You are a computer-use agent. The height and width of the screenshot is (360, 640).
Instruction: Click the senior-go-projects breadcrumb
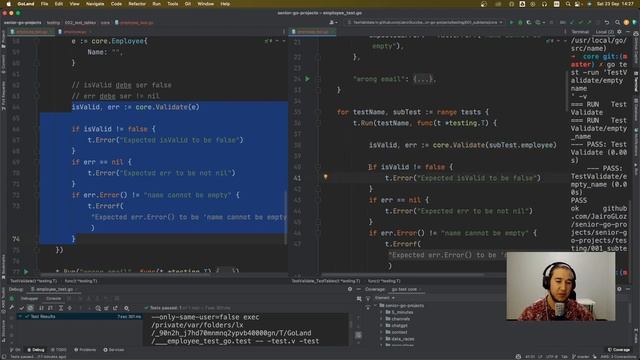(x=22, y=22)
